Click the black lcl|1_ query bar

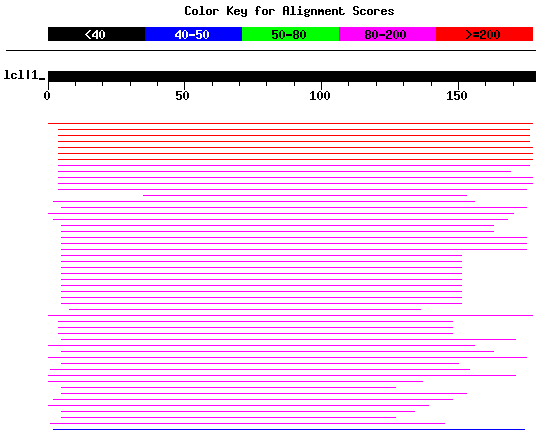coord(292,76)
